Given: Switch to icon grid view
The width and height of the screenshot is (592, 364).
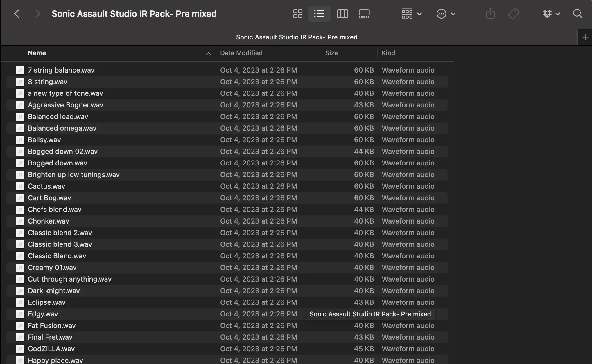Looking at the screenshot, I should 297,14.
